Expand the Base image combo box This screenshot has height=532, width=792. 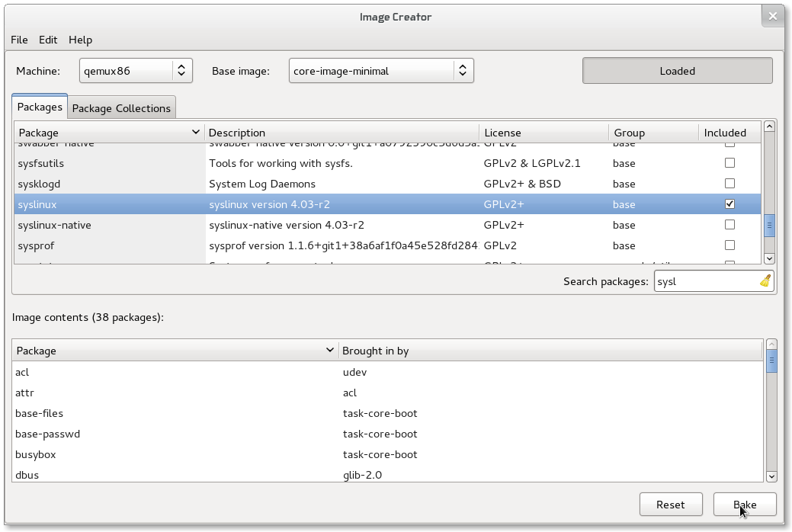click(x=381, y=71)
